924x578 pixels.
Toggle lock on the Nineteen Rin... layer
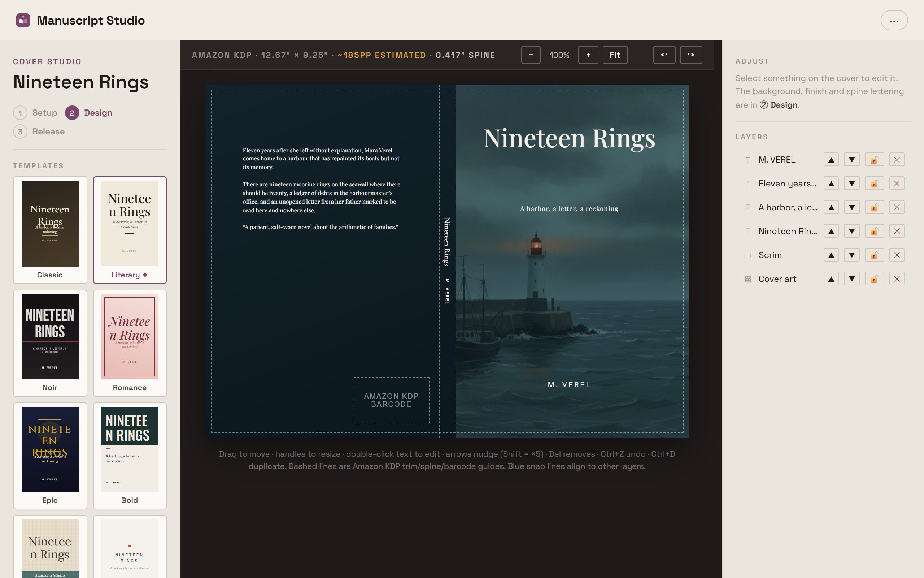pyautogui.click(x=874, y=231)
